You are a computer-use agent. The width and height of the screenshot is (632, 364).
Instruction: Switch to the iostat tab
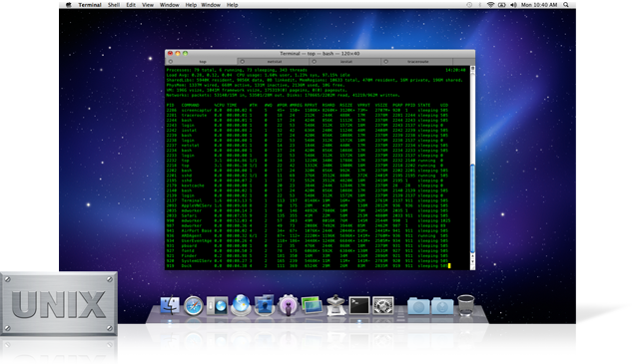[346, 62]
